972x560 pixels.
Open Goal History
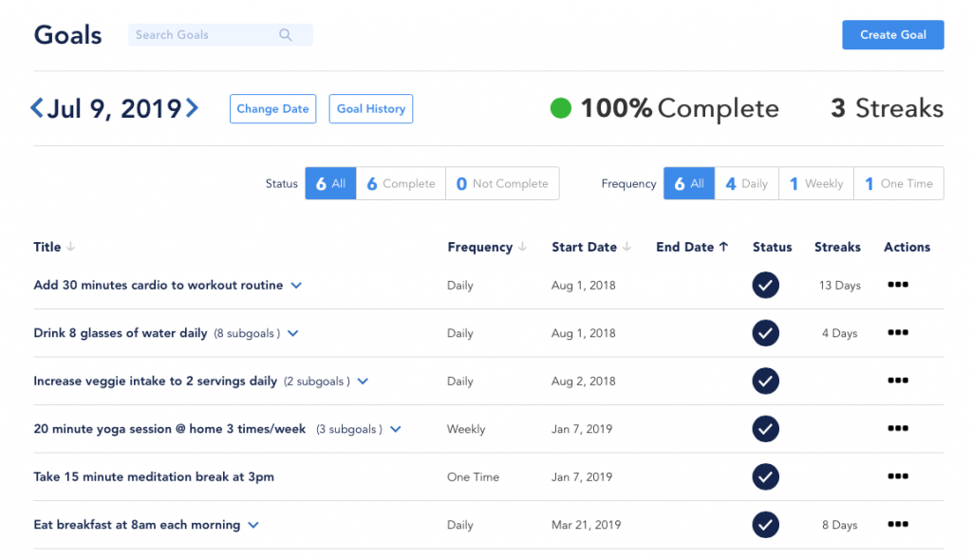(x=371, y=108)
